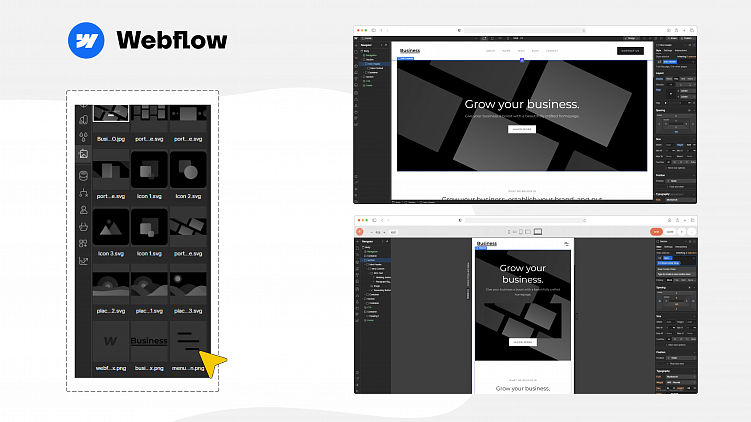Select the plac...1.svg asset thumbnail
Image resolution: width=751 pixels, height=422 pixels.
point(149,285)
